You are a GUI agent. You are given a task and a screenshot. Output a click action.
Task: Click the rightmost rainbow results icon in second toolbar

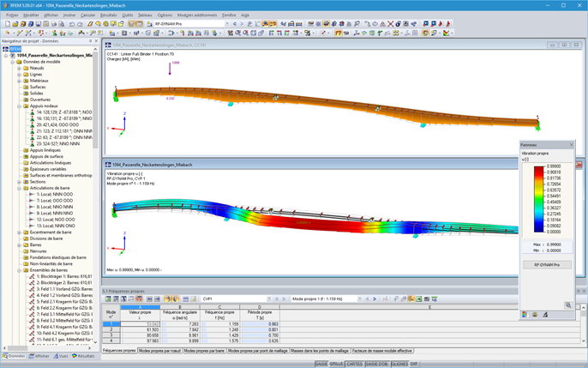(x=446, y=33)
